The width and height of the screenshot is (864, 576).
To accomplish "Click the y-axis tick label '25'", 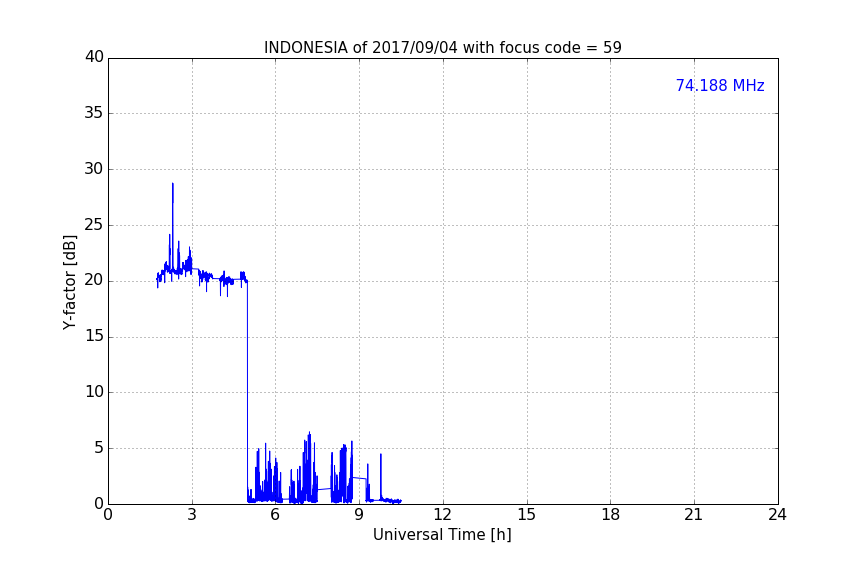I will 94,225.
